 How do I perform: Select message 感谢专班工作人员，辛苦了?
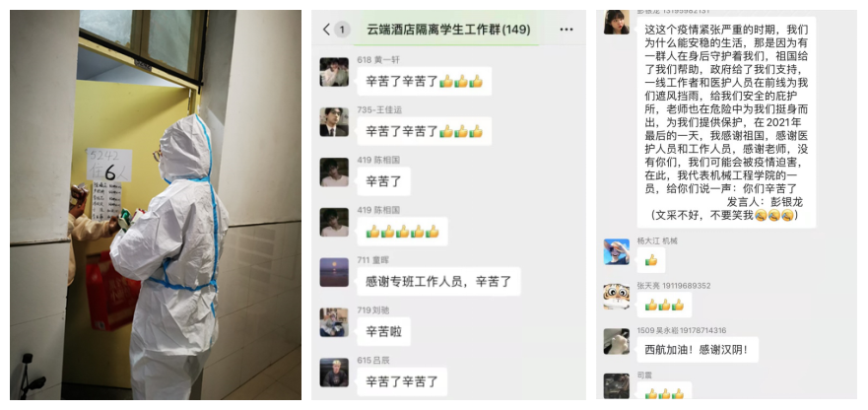[438, 282]
